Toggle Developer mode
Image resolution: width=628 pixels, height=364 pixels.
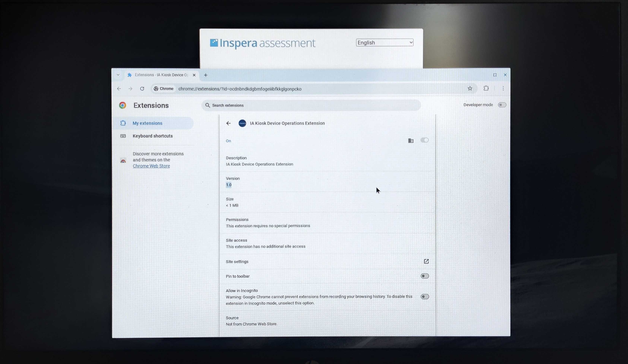502,105
